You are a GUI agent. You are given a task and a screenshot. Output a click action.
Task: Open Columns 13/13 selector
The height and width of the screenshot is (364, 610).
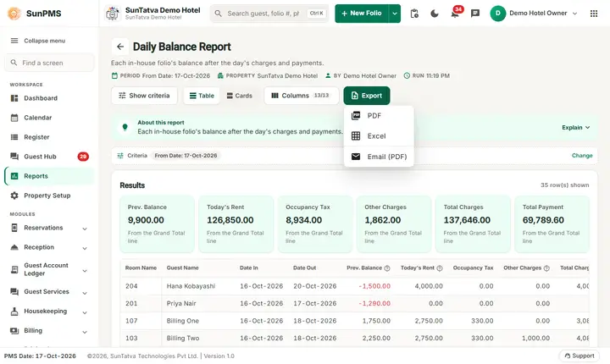pyautogui.click(x=301, y=96)
